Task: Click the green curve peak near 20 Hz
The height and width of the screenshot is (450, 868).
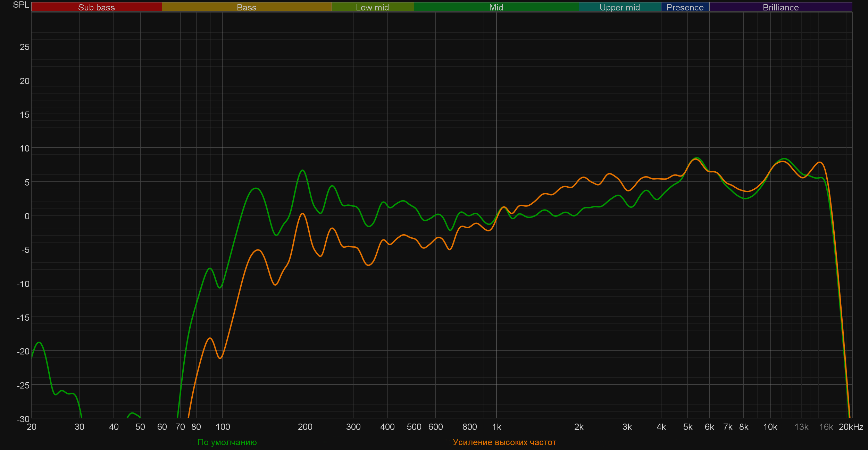Action: [39, 343]
